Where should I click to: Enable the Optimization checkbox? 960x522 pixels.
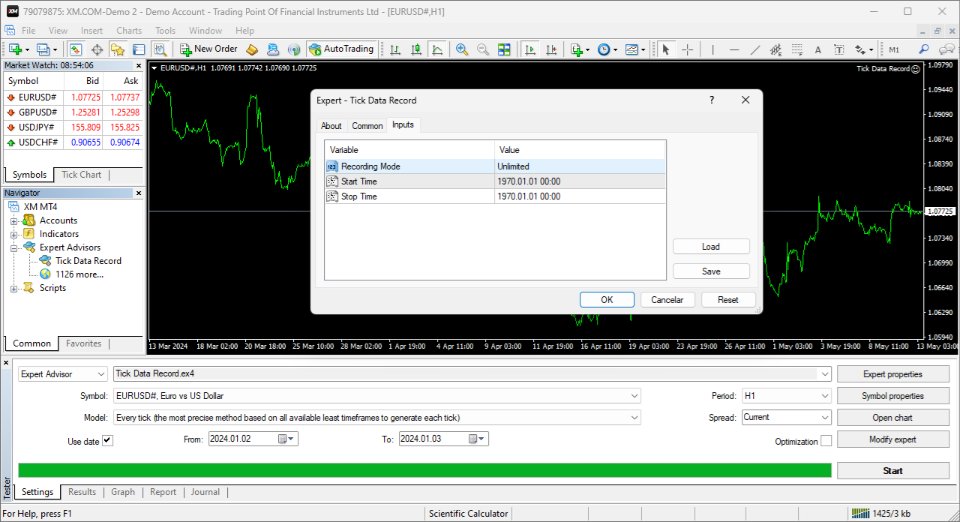click(826, 441)
